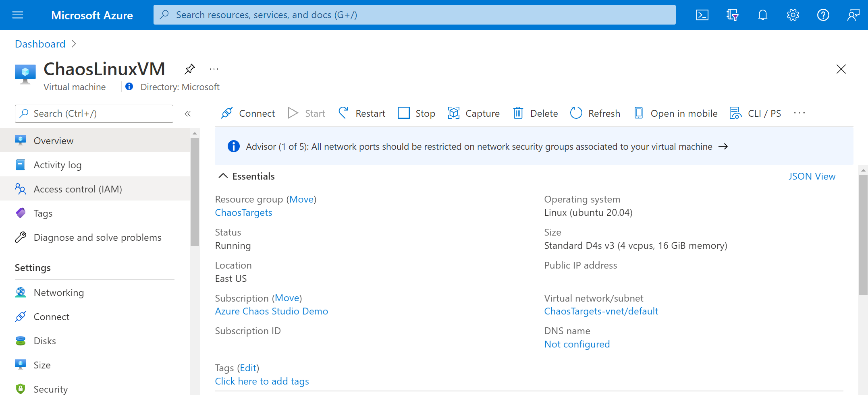Open portal settings gear
868x395 pixels.
pos(792,15)
